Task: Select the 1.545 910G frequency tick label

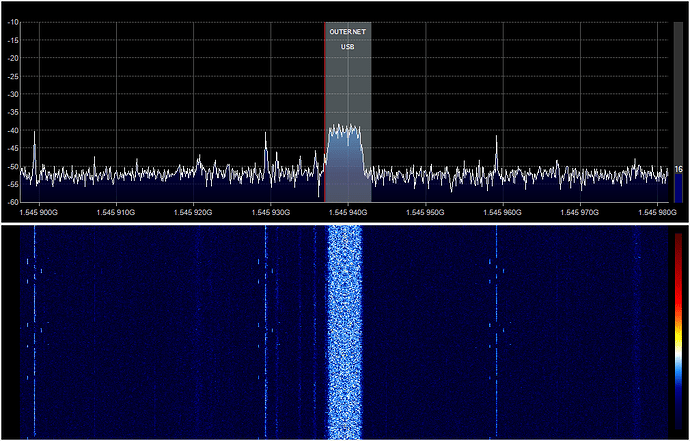Action: (x=116, y=212)
